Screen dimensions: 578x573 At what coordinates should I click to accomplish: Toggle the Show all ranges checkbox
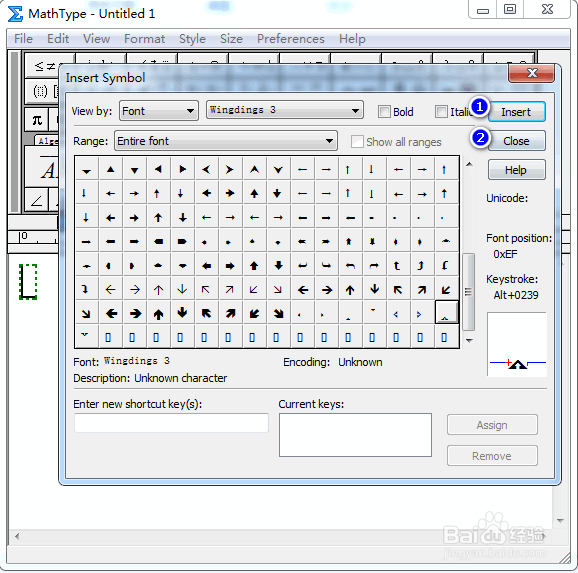357,142
